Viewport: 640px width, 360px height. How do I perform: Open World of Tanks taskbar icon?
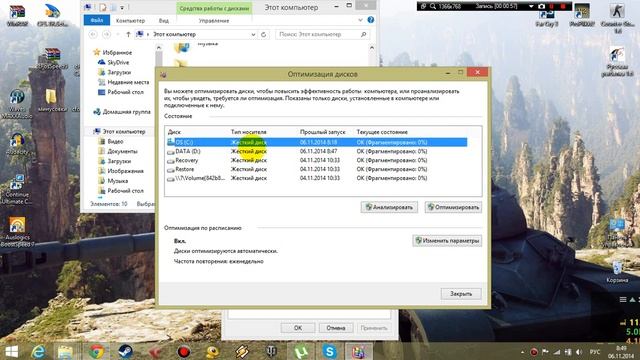(271, 351)
